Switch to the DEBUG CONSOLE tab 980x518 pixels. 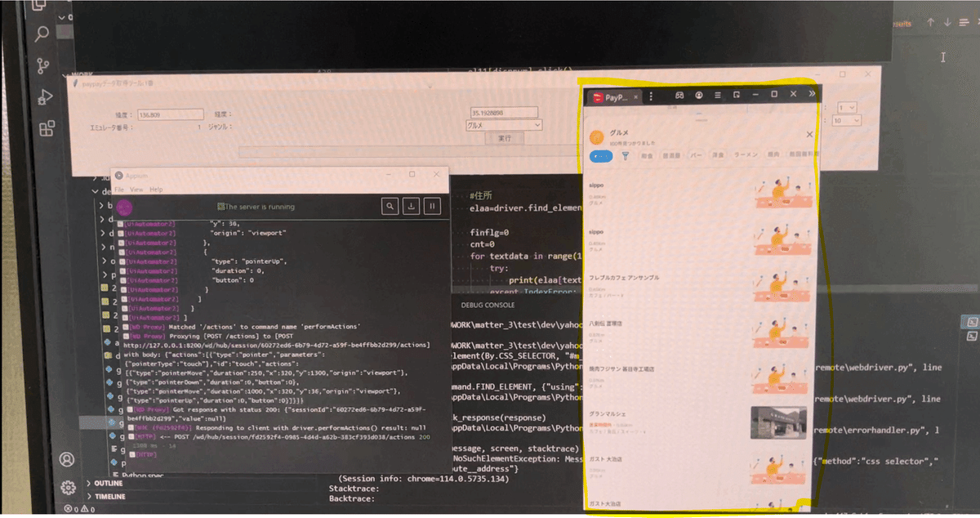coord(488,305)
